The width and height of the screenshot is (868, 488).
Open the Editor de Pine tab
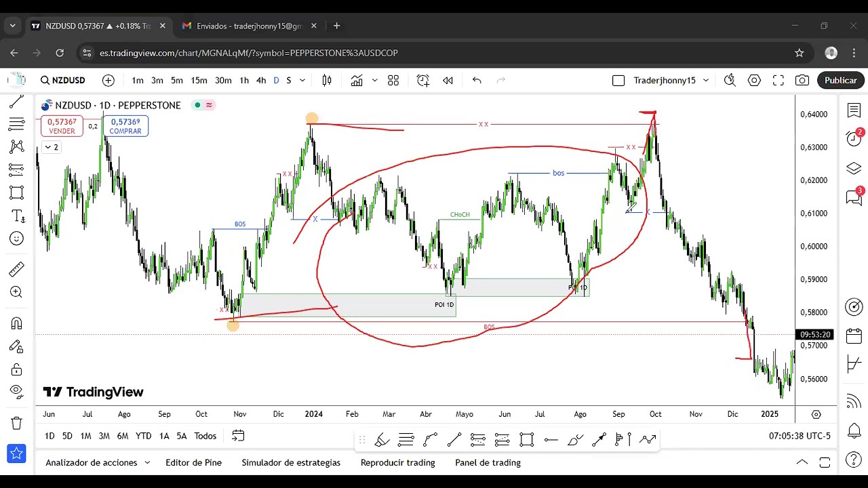click(193, 463)
